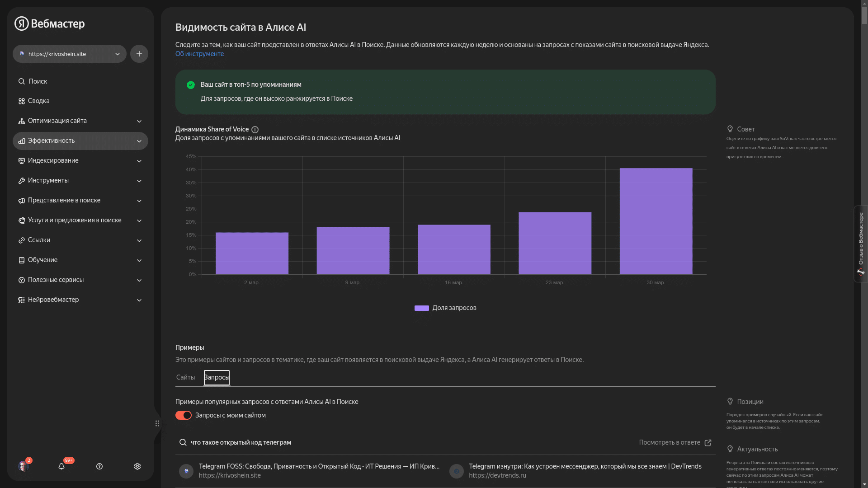Viewport: 868px width, 488px height.
Task: Click the Яндекс Вебмастер logo
Action: (x=50, y=23)
